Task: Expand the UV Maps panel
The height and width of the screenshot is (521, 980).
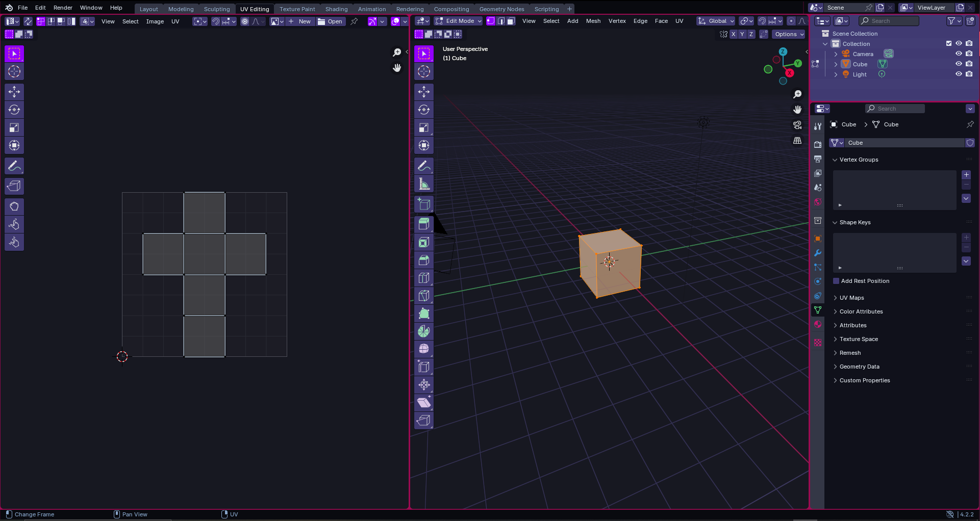Action: (851, 298)
